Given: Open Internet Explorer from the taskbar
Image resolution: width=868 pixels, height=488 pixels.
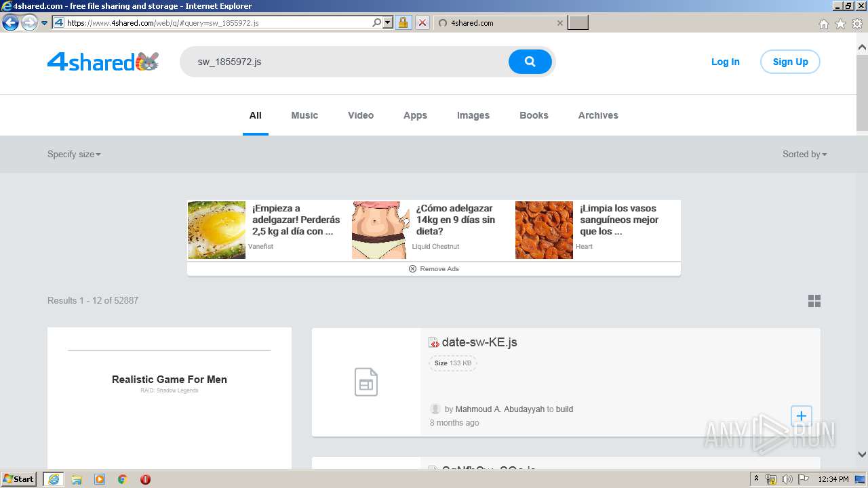Looking at the screenshot, I should coord(54,479).
